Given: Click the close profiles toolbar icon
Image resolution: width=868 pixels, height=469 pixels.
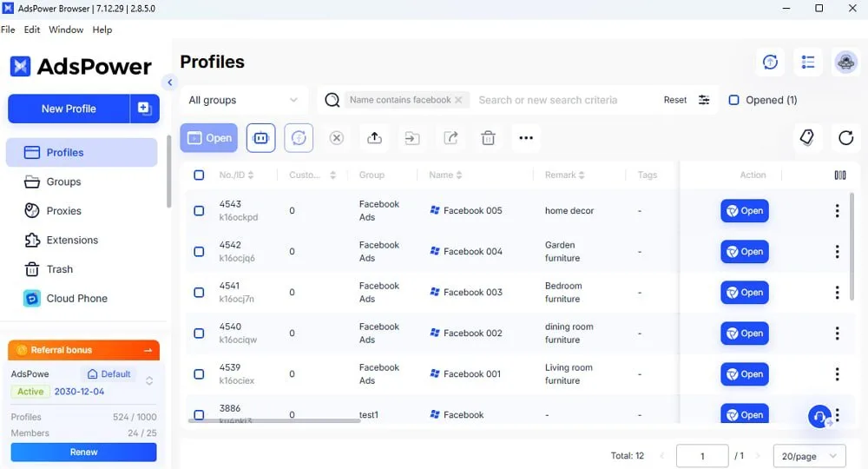Looking at the screenshot, I should click(x=337, y=138).
